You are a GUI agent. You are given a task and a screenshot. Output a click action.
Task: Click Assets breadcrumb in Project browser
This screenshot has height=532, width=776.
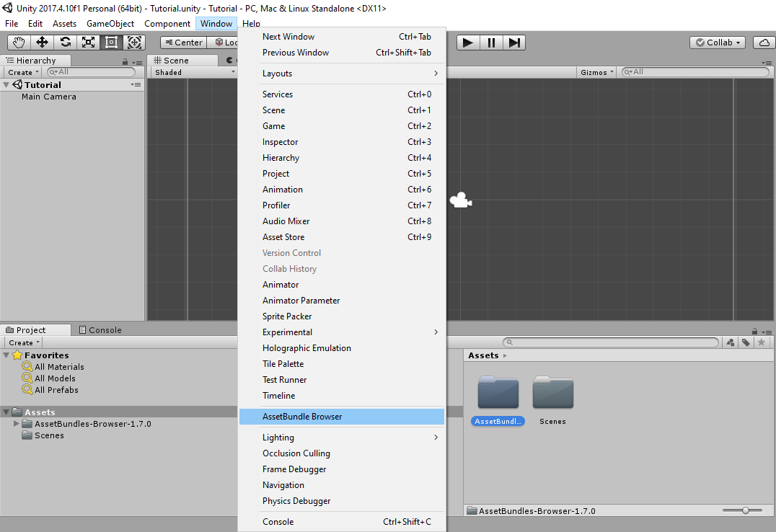pyautogui.click(x=483, y=355)
